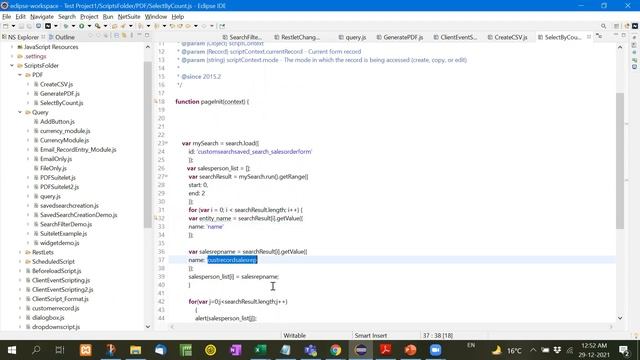Switch to the ClientEventS... editor tab
Viewport: 640px width, 360px height.
point(456,37)
